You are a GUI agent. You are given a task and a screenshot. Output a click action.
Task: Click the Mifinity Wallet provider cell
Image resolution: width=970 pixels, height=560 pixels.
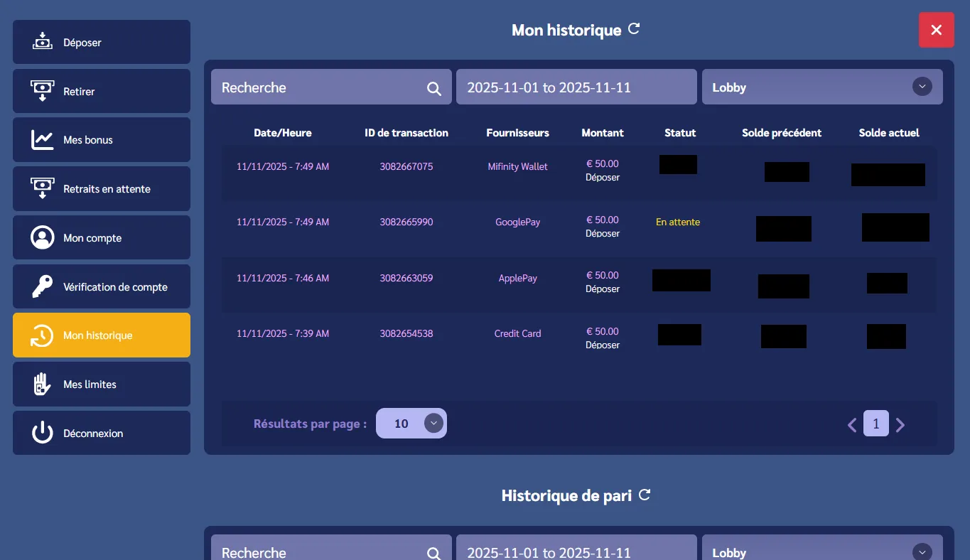[518, 166]
